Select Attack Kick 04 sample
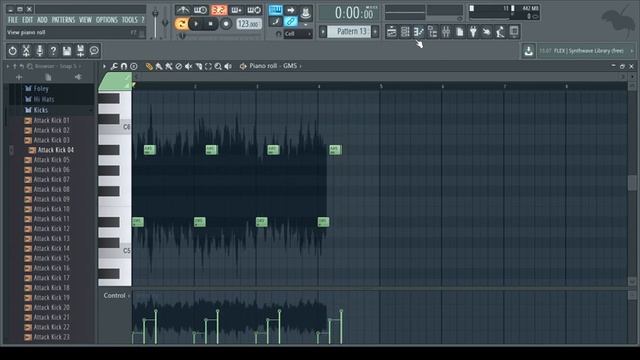640x360 pixels. (56, 150)
